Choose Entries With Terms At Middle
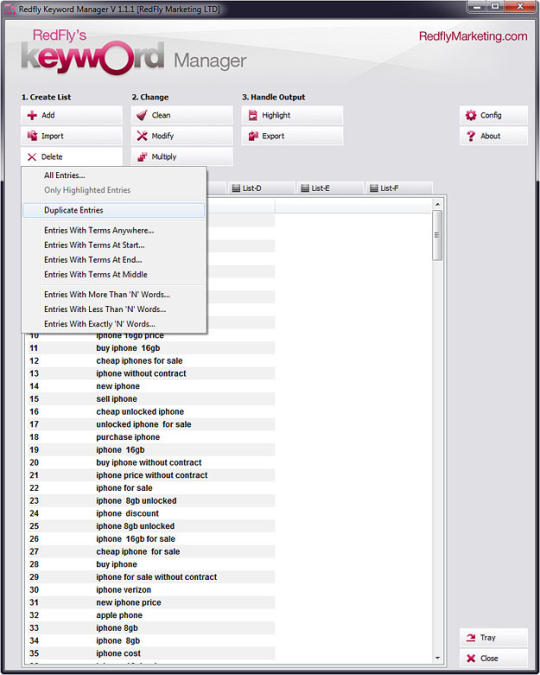Image resolution: width=540 pixels, height=675 pixels. pos(114,274)
